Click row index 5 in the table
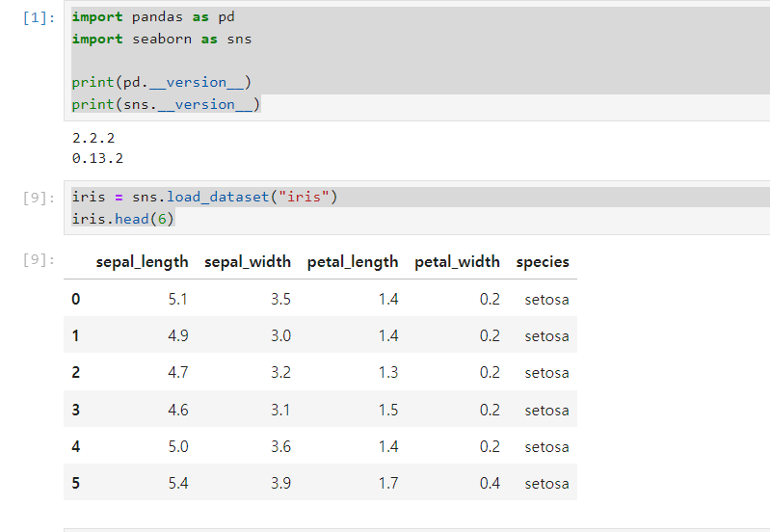 tap(75, 484)
